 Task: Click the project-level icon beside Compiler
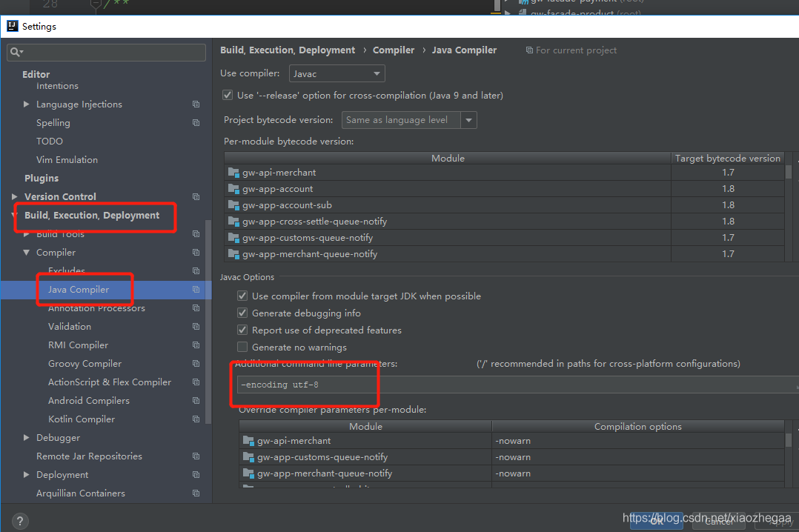pos(196,252)
